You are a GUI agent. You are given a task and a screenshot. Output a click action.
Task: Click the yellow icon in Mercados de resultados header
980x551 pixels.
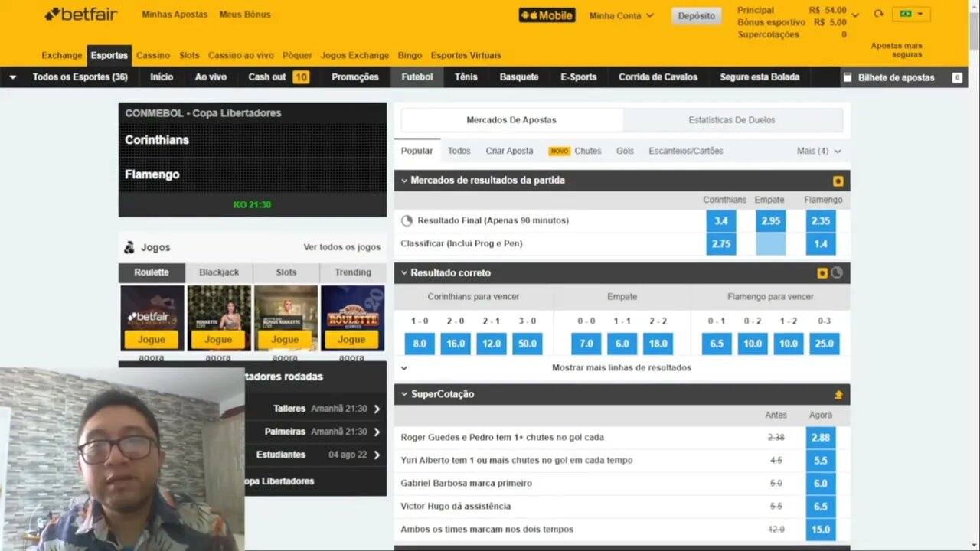[x=838, y=181]
